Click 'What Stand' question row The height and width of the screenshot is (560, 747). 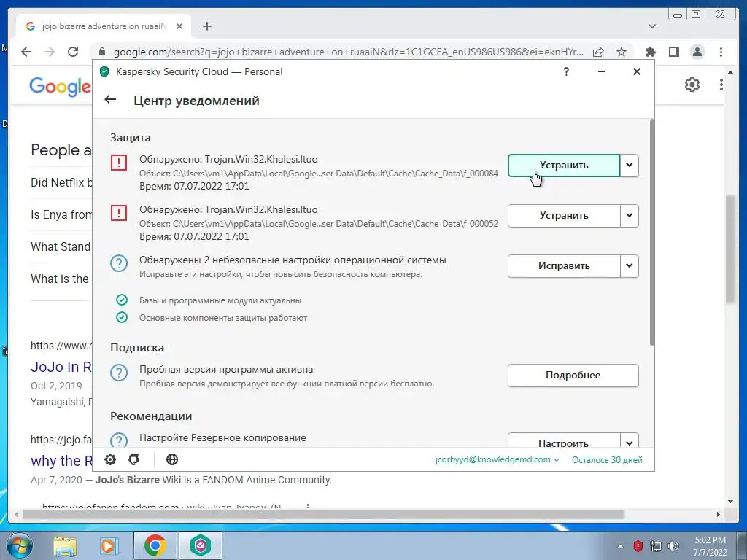coord(61,246)
